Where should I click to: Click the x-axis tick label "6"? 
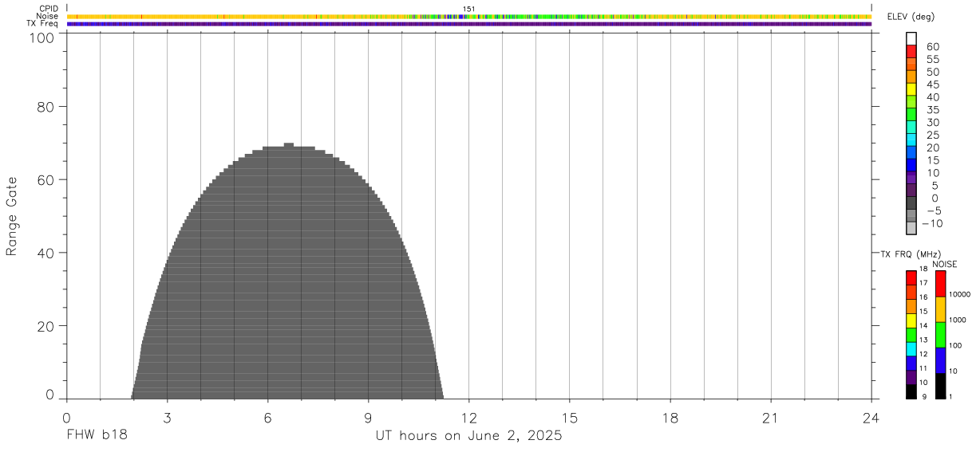pos(268,418)
